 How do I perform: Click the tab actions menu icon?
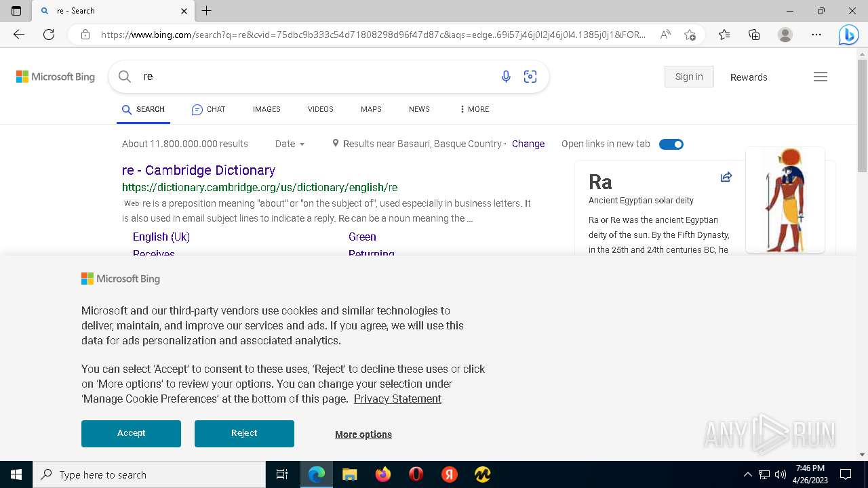[16, 11]
